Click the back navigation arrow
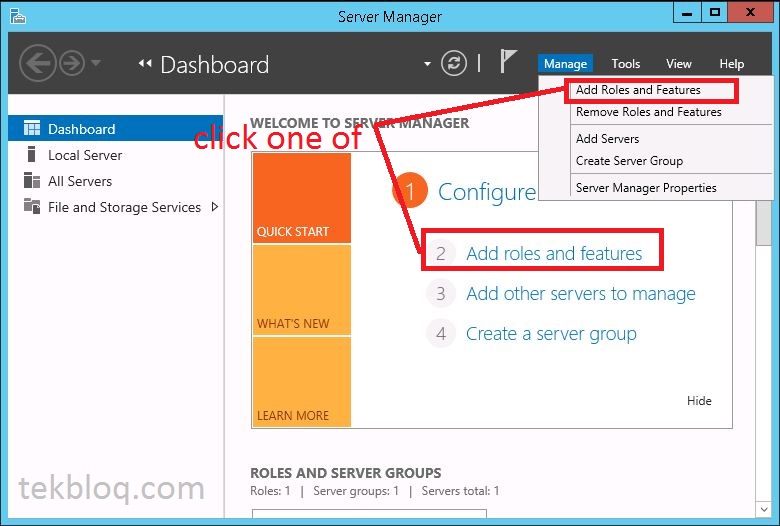The image size is (780, 526). [x=37, y=63]
